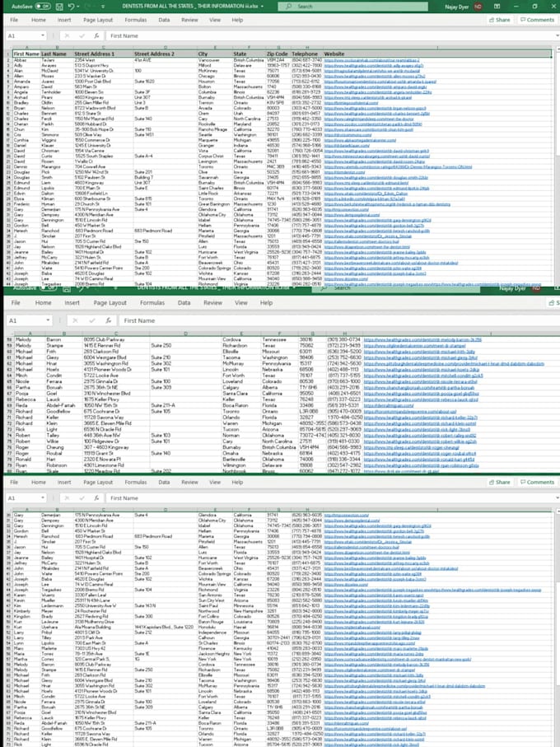The height and width of the screenshot is (747, 560).
Task: Open the Page Layout tab in the top window
Action: click(x=98, y=20)
